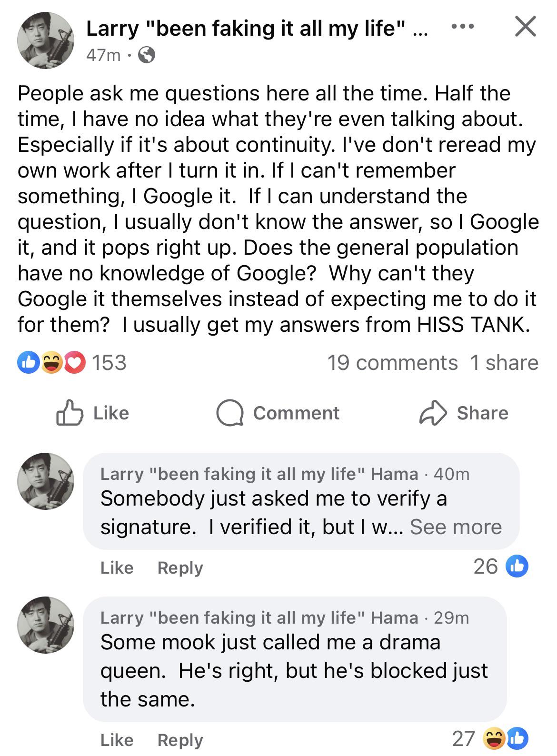Viewport: 557px width, 756px height.
Task: Tap the Share arrow icon
Action: coord(433,413)
